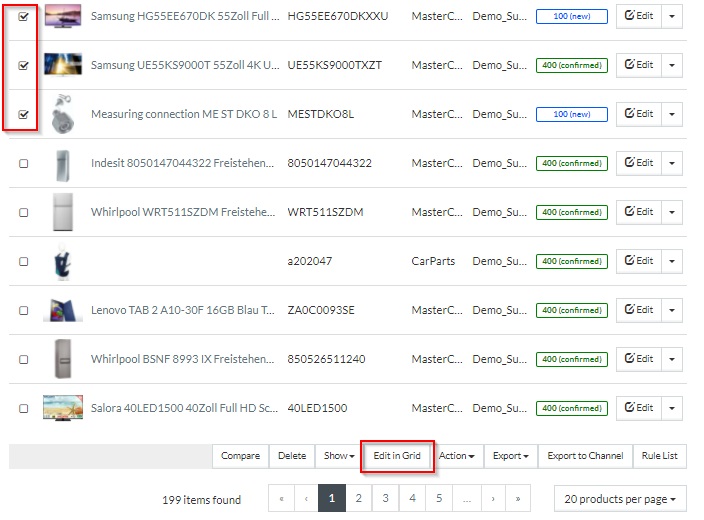
Task: Check the Indesit 8050147044322 row checkbox
Action: click(23, 163)
